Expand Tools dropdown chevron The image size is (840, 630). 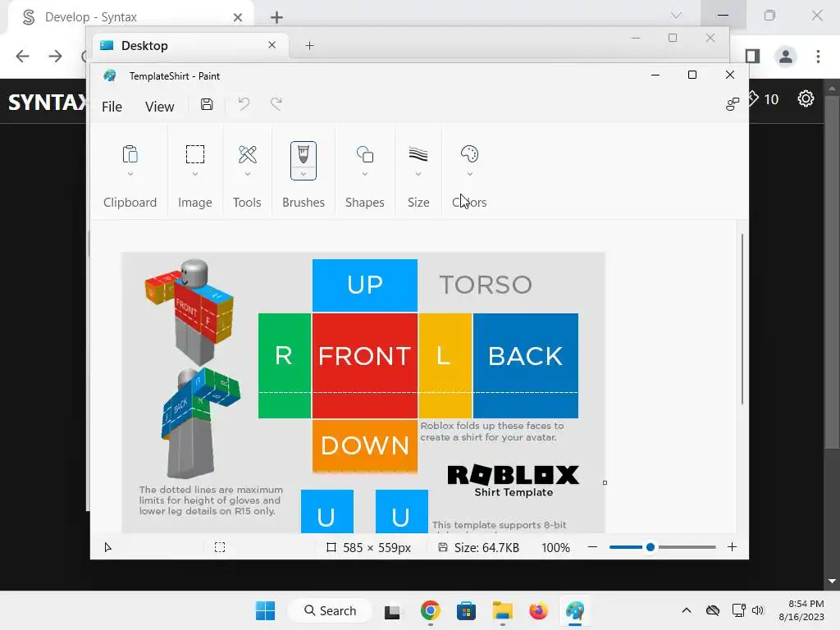click(248, 174)
